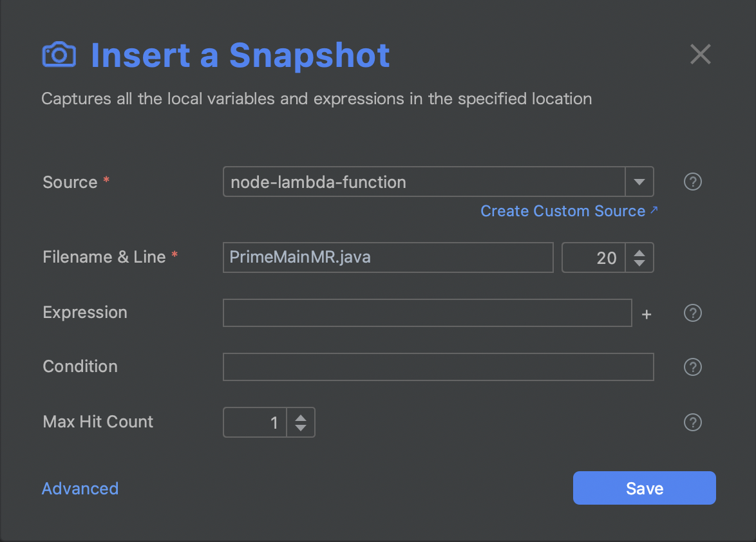This screenshot has height=542, width=756.
Task: Click the PrimeMainMR.java filename field
Action: coord(388,257)
